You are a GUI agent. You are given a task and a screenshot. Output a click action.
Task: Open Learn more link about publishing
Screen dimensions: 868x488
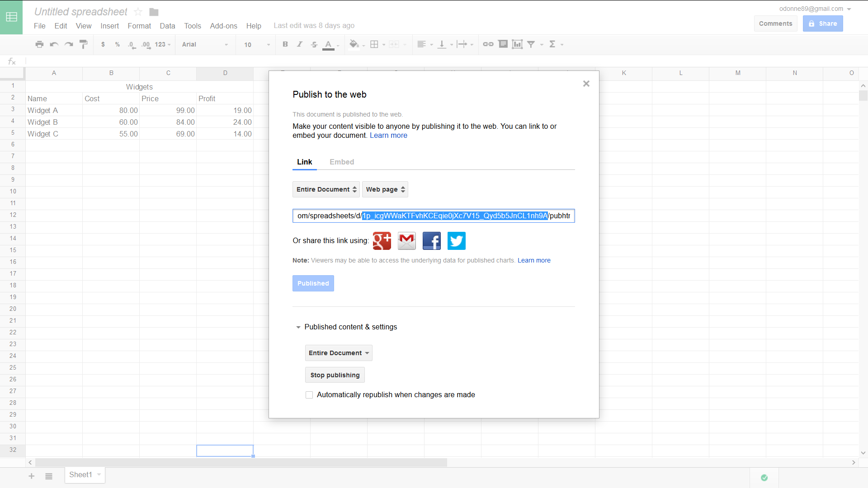tap(388, 136)
